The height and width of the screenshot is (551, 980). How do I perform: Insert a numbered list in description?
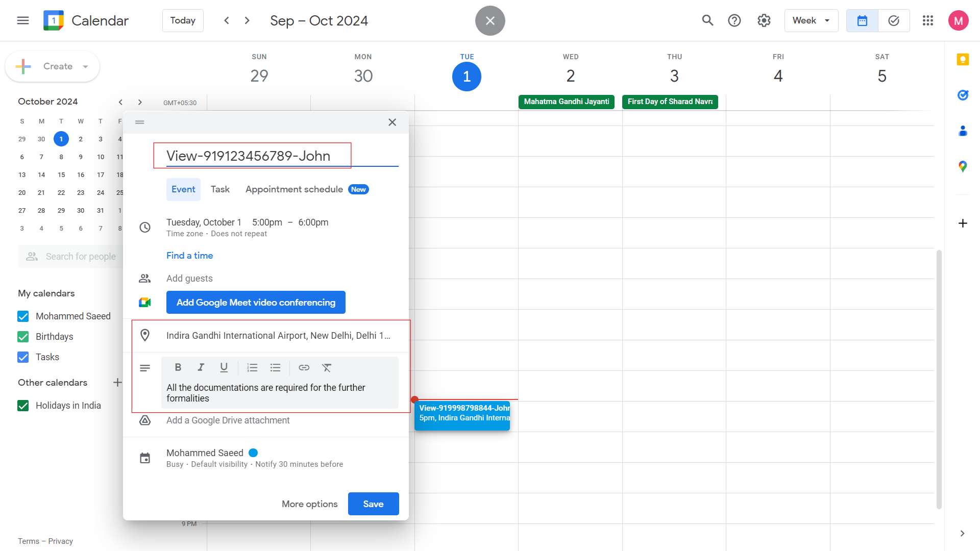pos(252,367)
